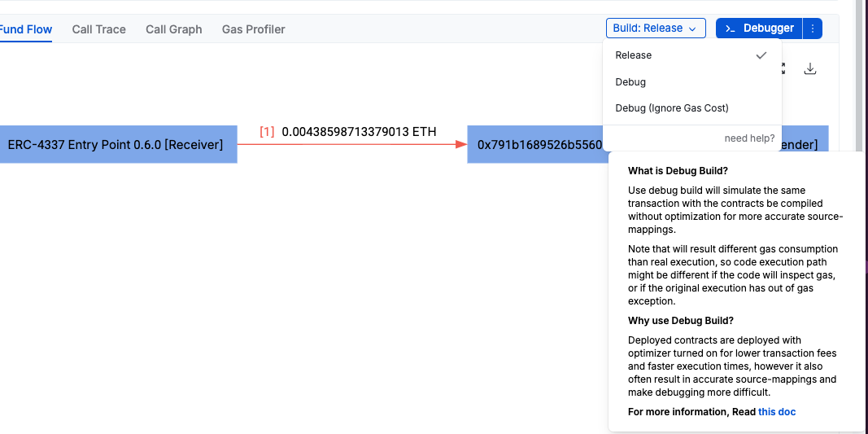Viewport: 868px width, 434px height.
Task: Launch the Debugger button
Action: point(759,28)
